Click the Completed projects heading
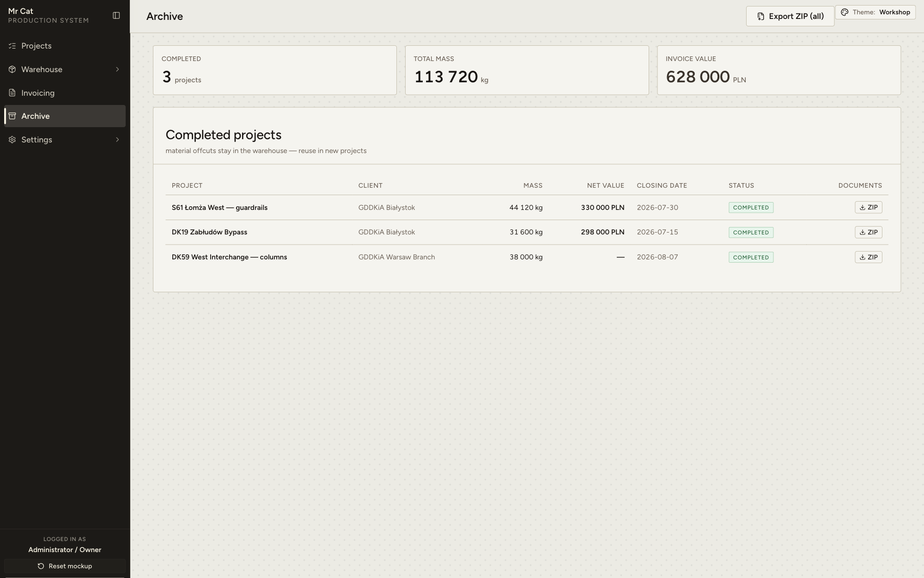The height and width of the screenshot is (578, 924). pyautogui.click(x=224, y=135)
